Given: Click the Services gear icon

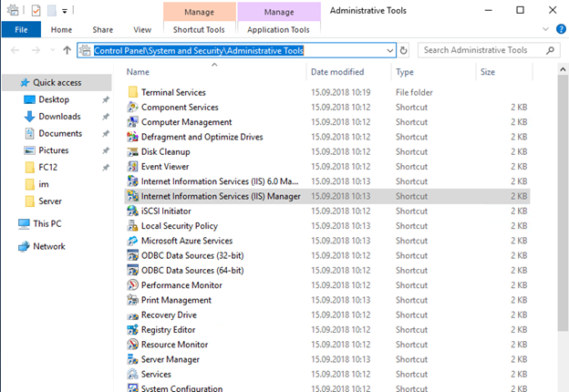Looking at the screenshot, I should (x=133, y=375).
